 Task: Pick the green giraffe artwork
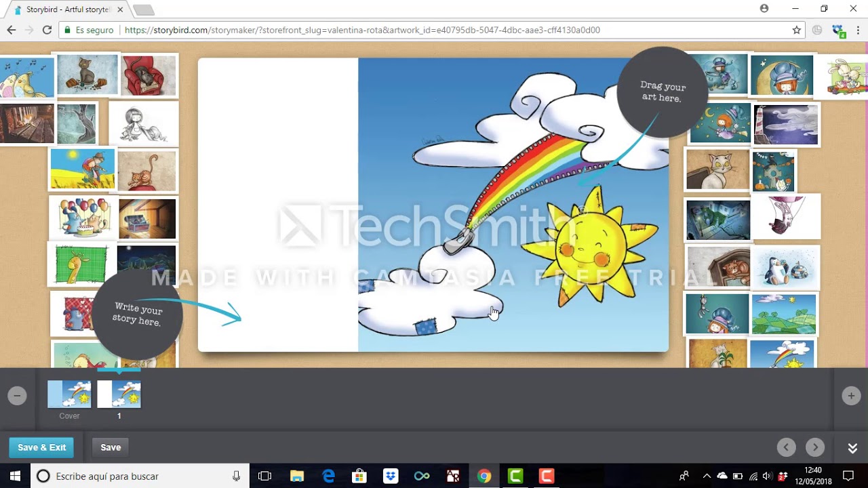coord(81,264)
